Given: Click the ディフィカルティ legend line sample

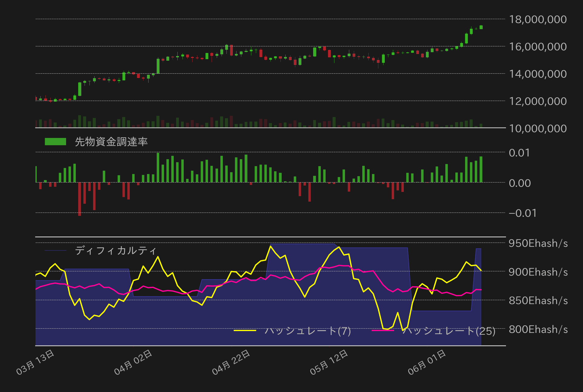Looking at the screenshot, I should (x=55, y=250).
